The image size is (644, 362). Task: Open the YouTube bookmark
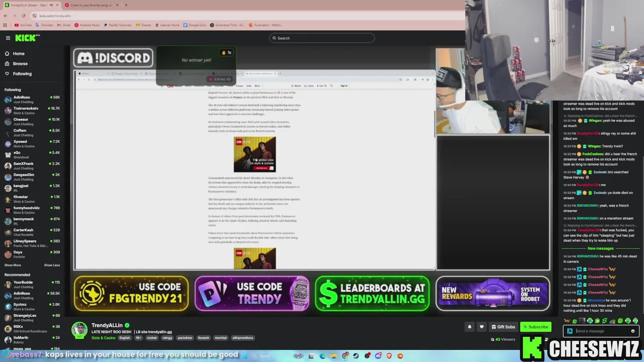23,25
